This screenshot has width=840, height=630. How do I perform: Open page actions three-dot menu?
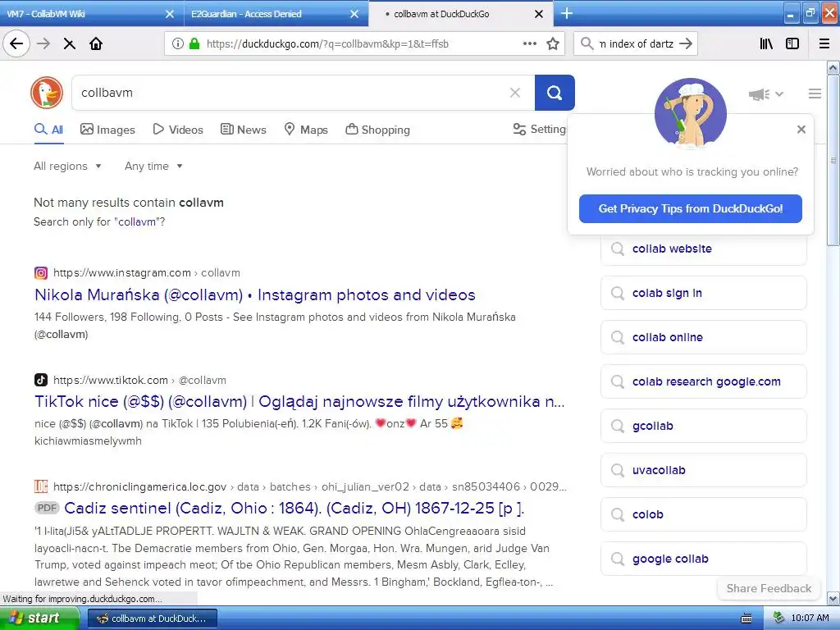530,43
